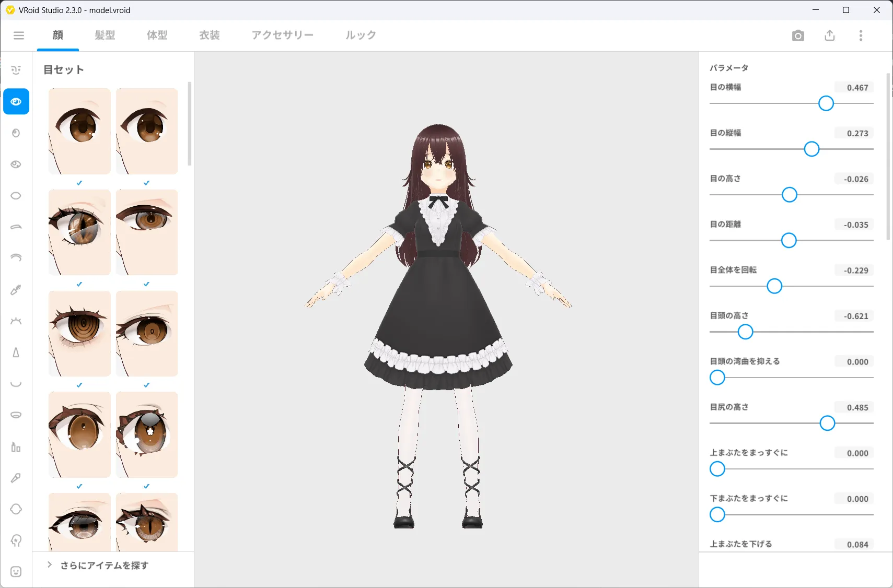This screenshot has height=588, width=893.
Task: Click the 目頭の高さ slider handle
Action: (745, 332)
